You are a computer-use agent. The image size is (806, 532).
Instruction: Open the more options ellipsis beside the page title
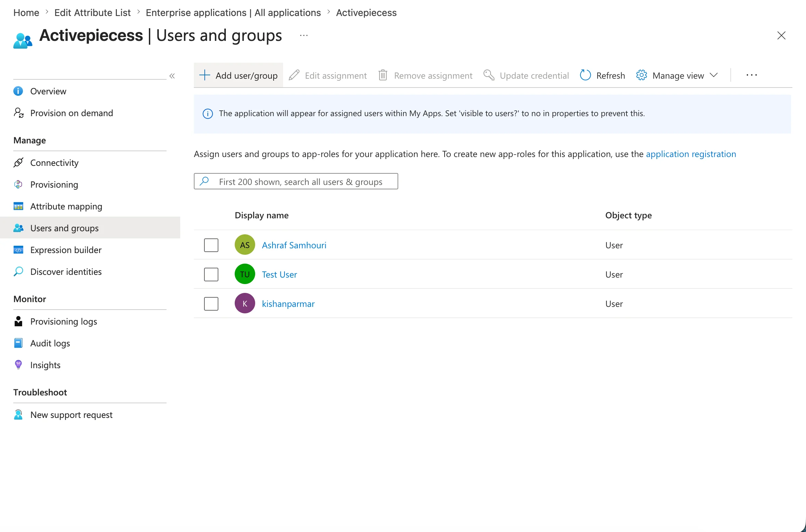[304, 35]
